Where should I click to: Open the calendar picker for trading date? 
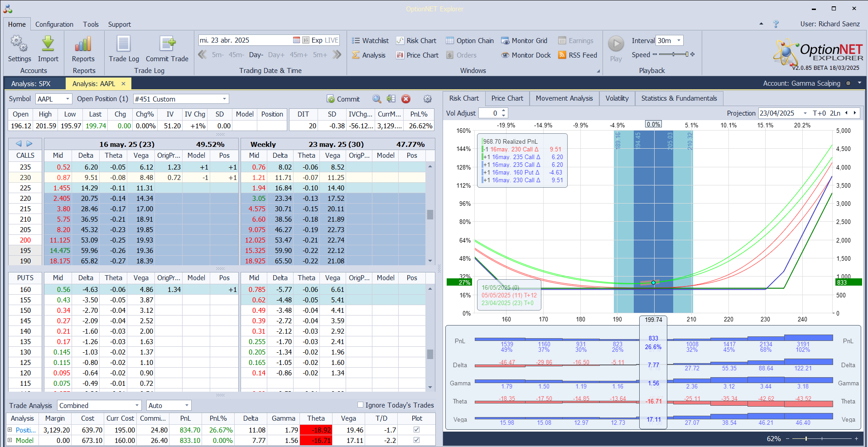click(296, 40)
